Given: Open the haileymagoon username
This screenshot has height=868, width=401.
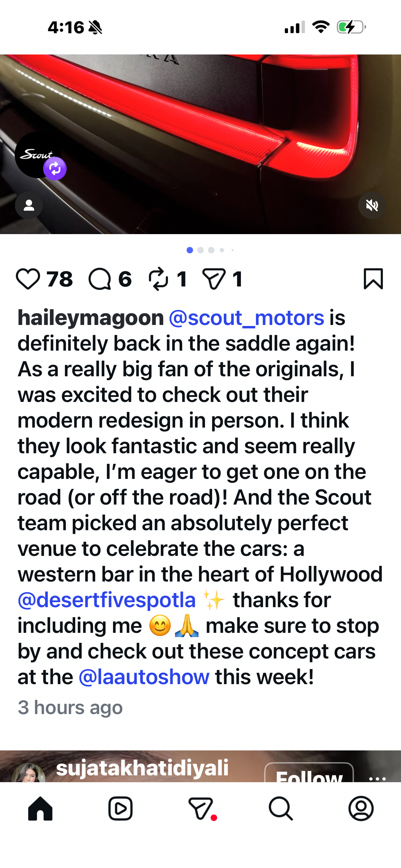Looking at the screenshot, I should coord(91,318).
